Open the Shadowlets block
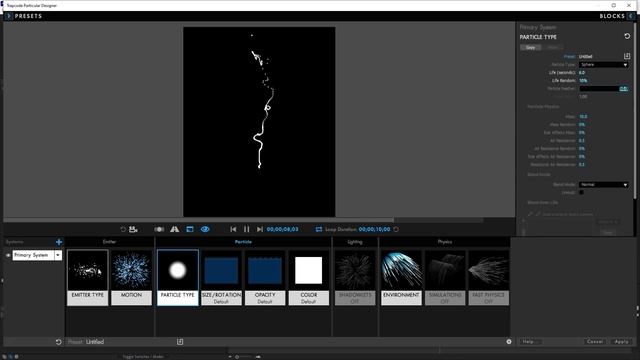 point(355,278)
